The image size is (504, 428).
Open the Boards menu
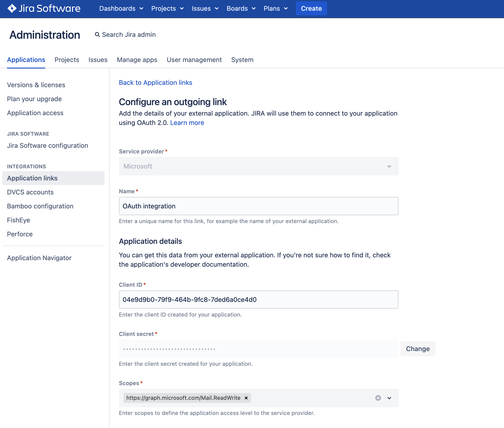[240, 8]
